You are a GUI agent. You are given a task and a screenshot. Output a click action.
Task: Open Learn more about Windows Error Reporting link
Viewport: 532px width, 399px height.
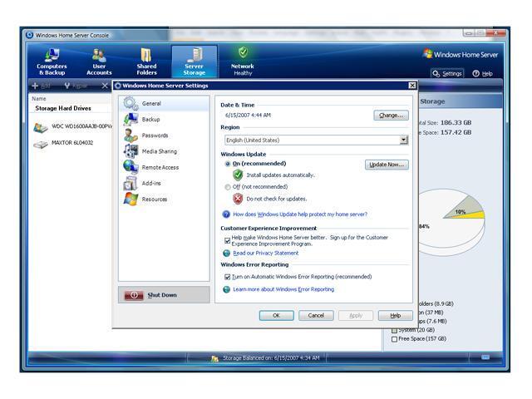coord(283,289)
